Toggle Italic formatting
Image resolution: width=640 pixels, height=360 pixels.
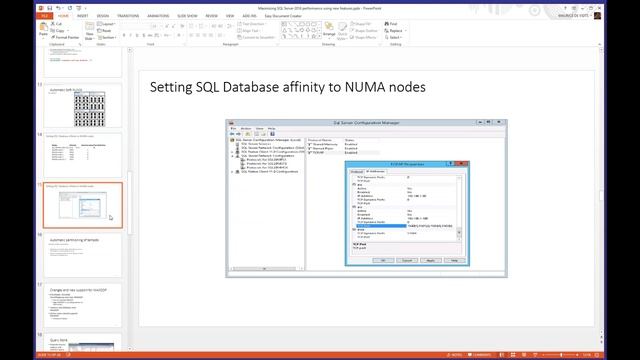131,36
